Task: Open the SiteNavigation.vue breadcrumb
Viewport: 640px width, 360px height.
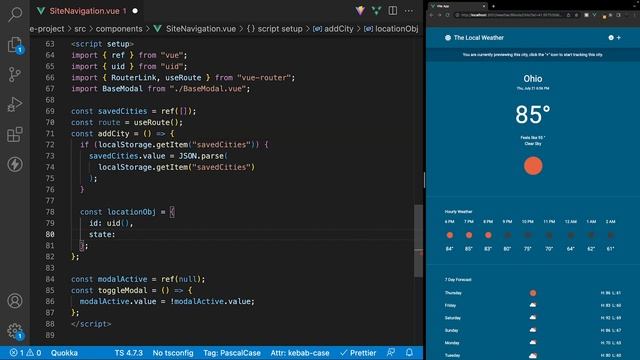Action: pos(195,29)
